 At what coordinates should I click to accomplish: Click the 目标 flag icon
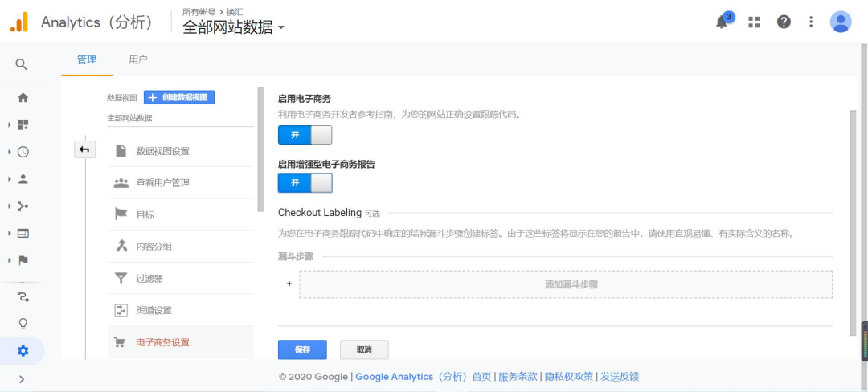click(x=121, y=214)
